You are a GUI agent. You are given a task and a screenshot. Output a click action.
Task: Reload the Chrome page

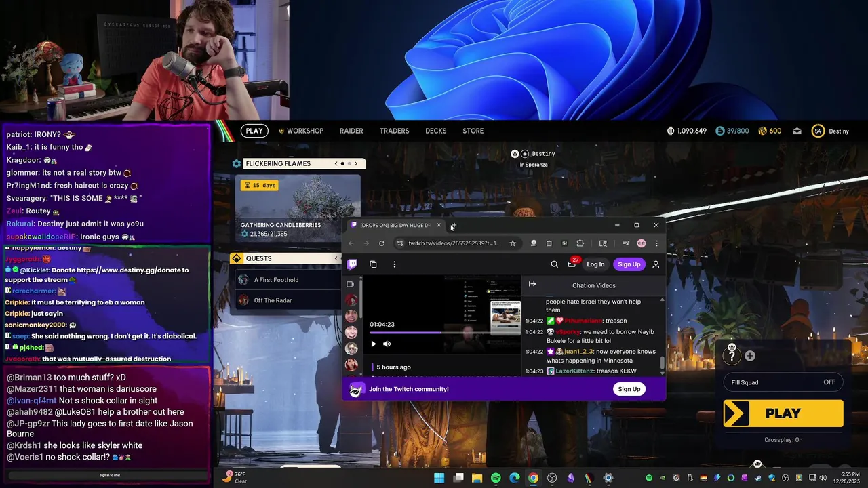pyautogui.click(x=382, y=243)
